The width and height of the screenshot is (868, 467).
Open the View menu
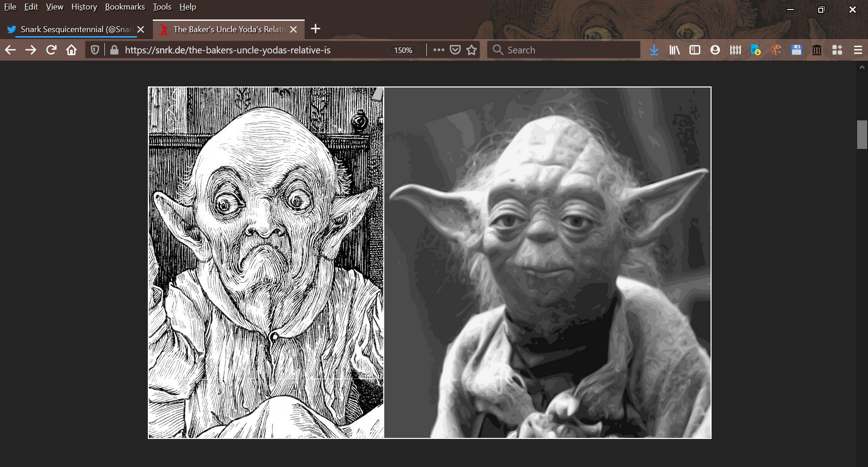[55, 7]
